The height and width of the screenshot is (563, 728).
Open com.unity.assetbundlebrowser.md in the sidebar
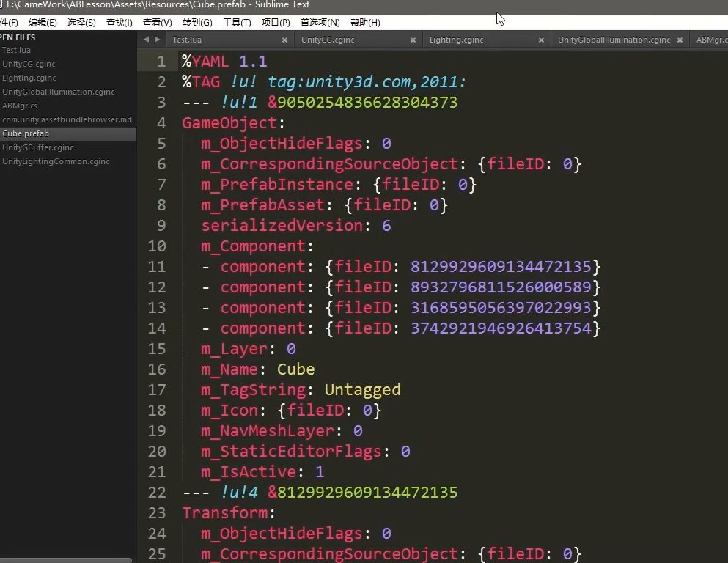[x=67, y=119]
